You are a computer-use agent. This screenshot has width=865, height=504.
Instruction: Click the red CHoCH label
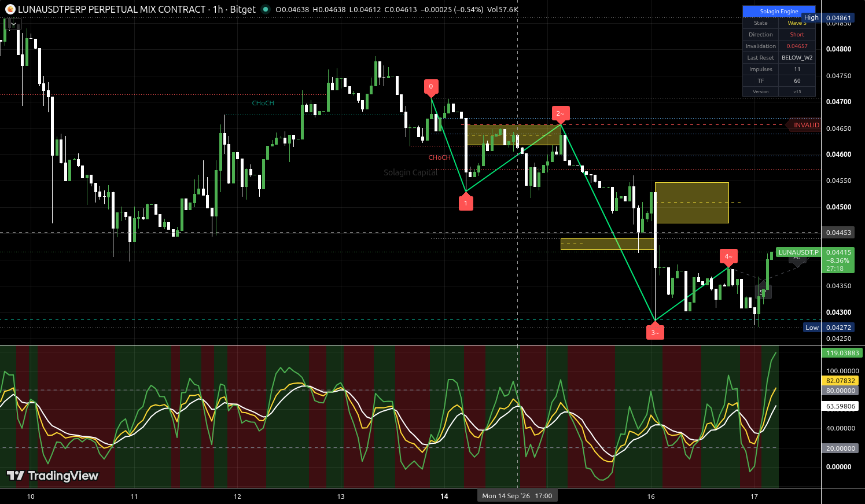pyautogui.click(x=439, y=157)
